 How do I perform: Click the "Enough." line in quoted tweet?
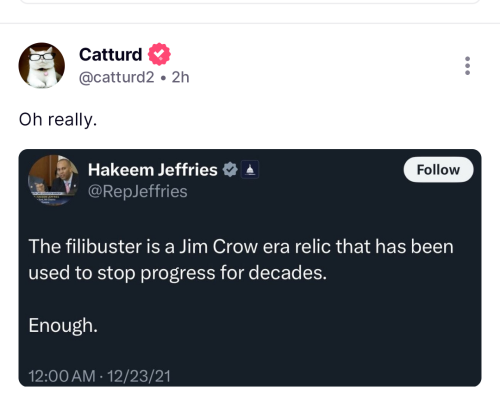point(63,325)
